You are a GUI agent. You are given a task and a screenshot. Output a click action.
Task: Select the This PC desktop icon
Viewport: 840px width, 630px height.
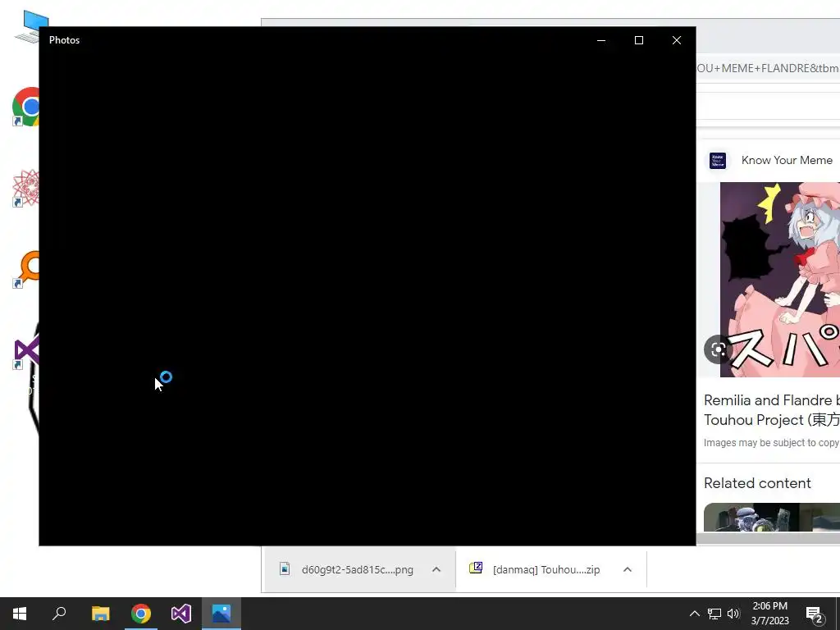pyautogui.click(x=31, y=25)
